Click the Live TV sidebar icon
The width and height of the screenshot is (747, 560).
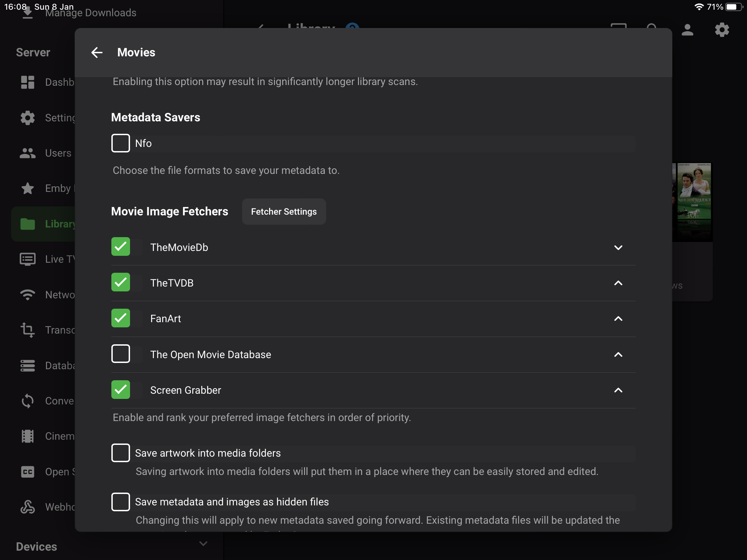pyautogui.click(x=28, y=259)
